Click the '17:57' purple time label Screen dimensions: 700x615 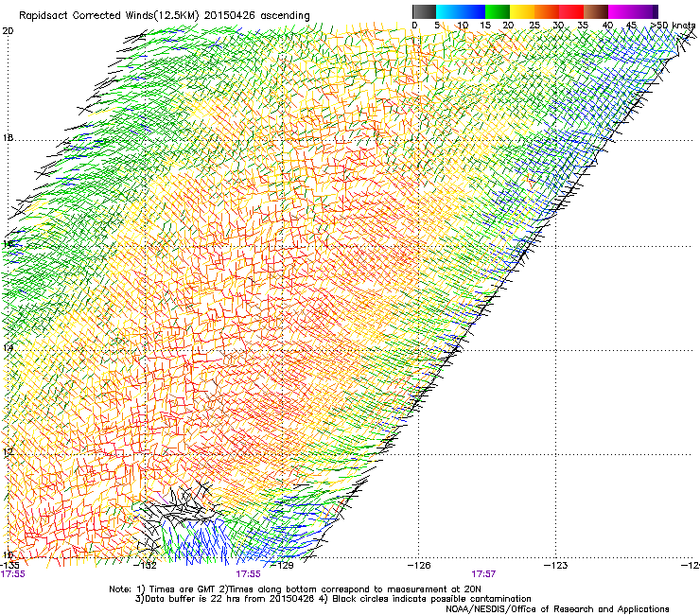[483, 574]
